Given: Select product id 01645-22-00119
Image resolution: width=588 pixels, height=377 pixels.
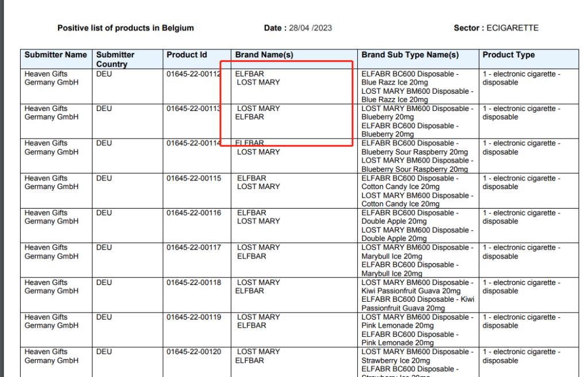Looking at the screenshot, I should click(x=194, y=317).
